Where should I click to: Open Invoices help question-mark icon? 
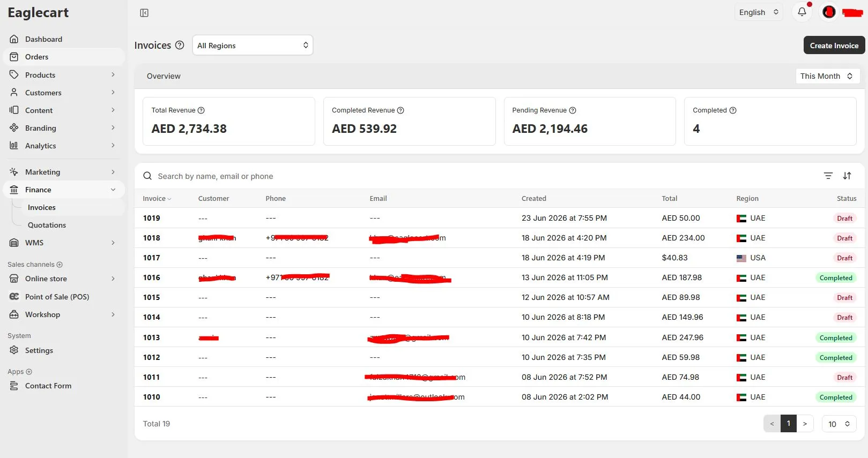click(180, 45)
